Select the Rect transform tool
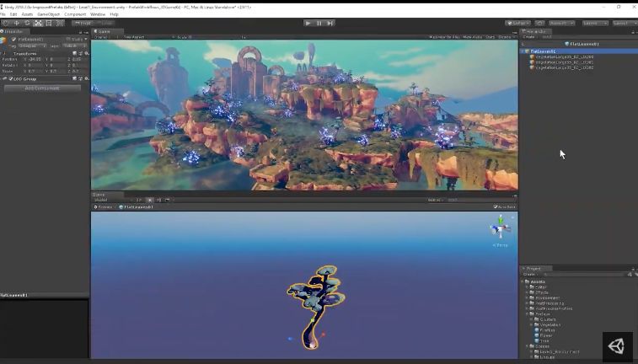The image size is (638, 364). coord(49,24)
